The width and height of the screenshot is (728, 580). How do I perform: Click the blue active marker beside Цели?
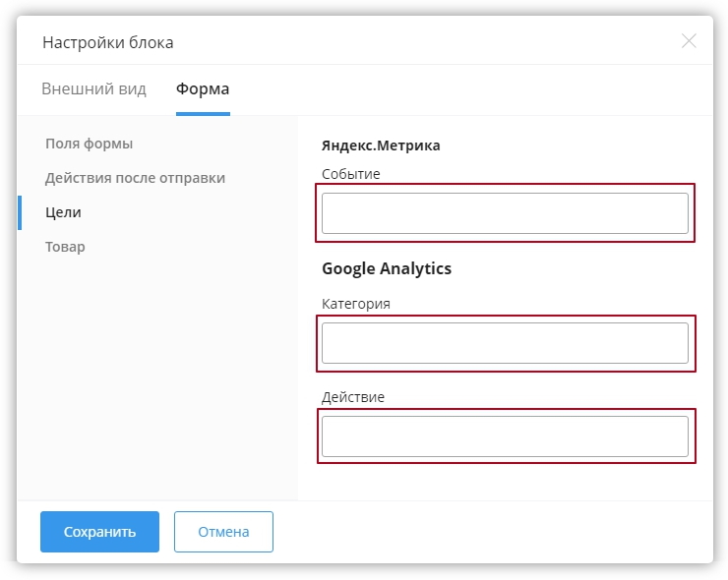[20, 212]
